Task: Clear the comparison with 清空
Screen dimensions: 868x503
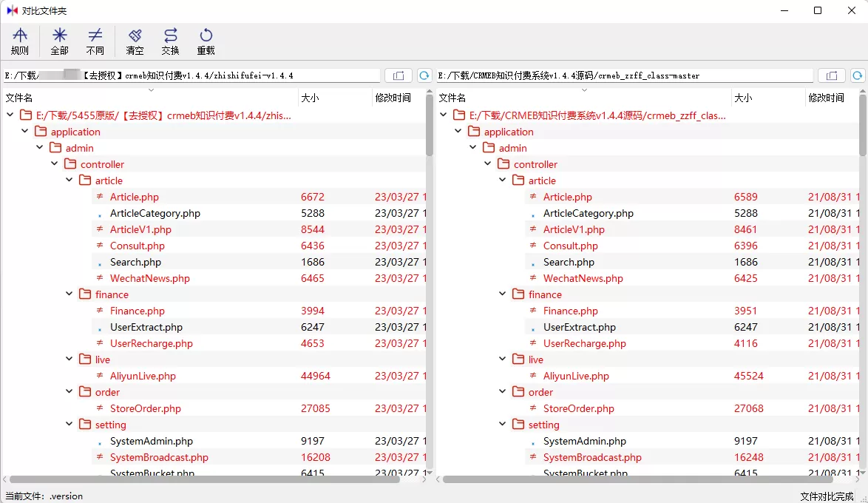Action: pos(135,41)
